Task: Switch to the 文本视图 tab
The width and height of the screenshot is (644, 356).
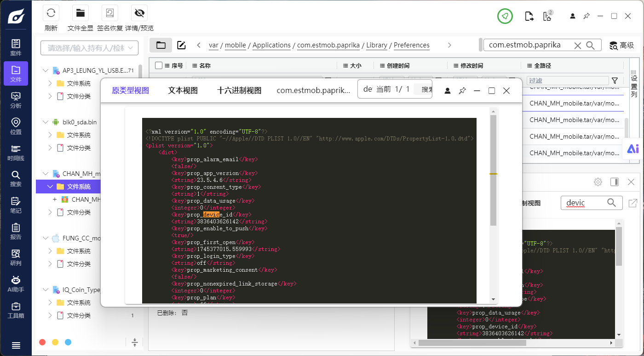Action: pos(183,90)
